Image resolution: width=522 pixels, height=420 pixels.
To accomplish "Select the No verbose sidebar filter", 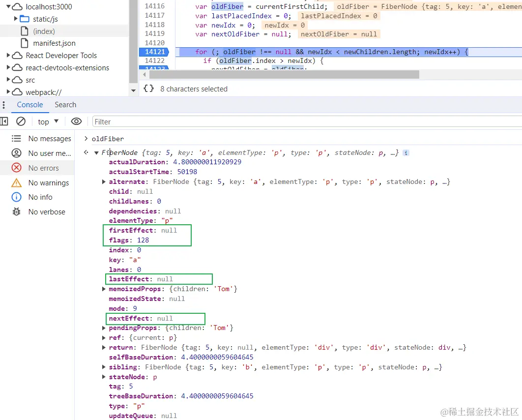I will coord(37,211).
